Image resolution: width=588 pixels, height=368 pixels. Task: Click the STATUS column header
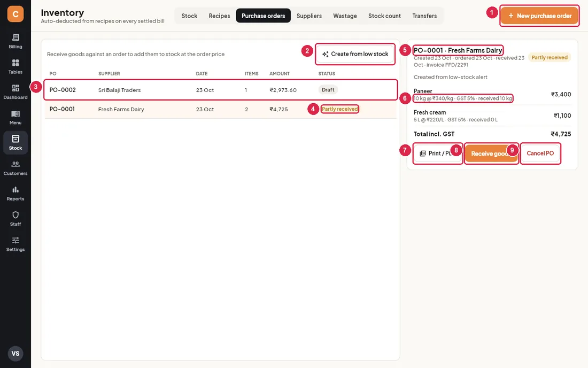[x=327, y=73]
